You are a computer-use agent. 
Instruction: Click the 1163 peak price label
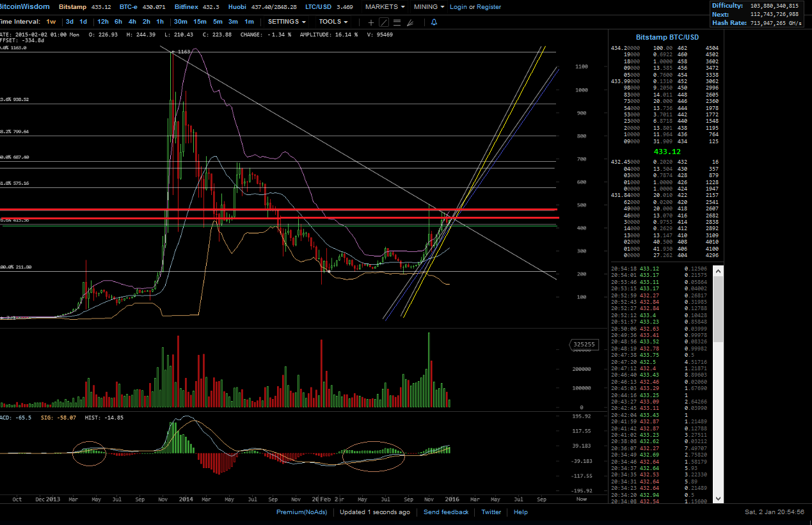coord(184,51)
